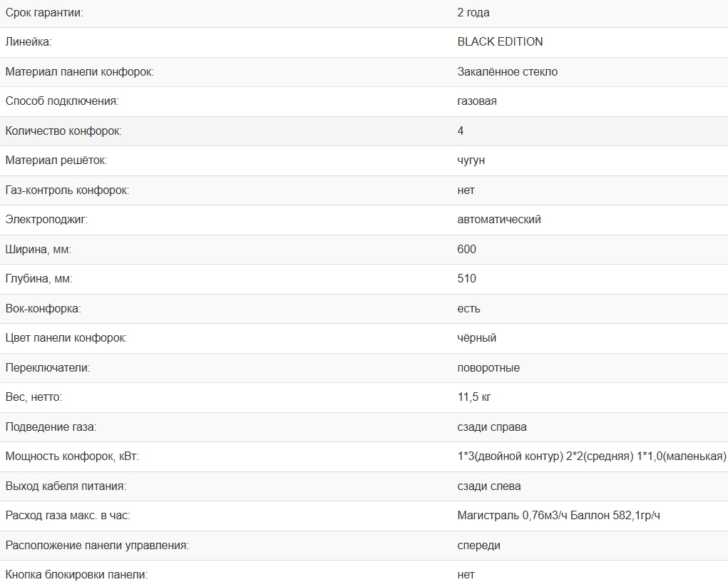Click the "Мощность конфорок, кВт:" label
Viewport: 728px width, 587px height.
72,456
